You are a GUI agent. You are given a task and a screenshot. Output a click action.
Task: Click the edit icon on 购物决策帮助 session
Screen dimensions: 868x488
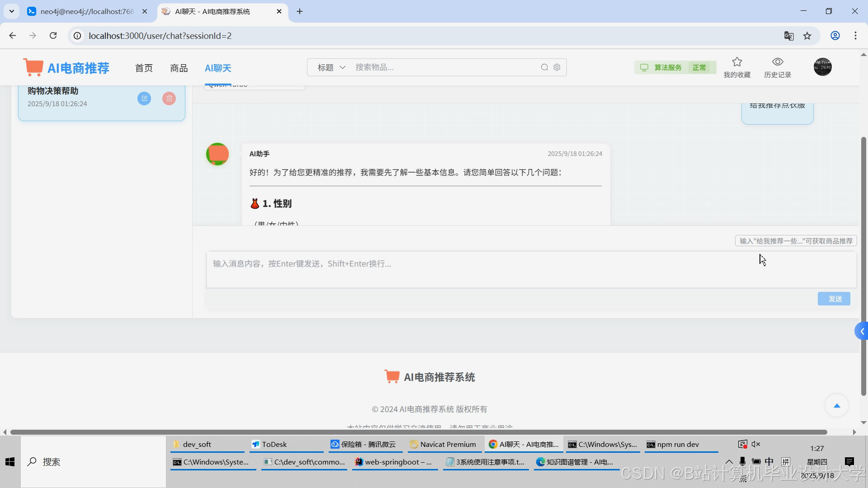click(x=144, y=99)
